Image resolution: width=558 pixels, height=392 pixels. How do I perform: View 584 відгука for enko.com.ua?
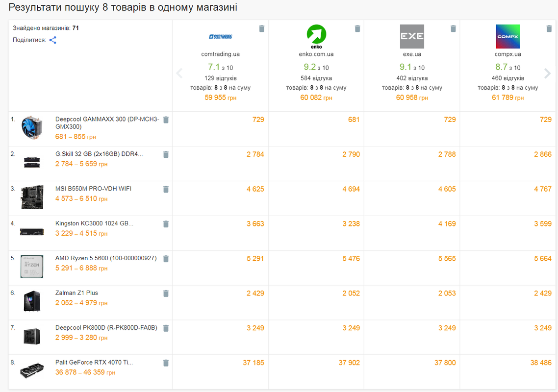[316, 78]
